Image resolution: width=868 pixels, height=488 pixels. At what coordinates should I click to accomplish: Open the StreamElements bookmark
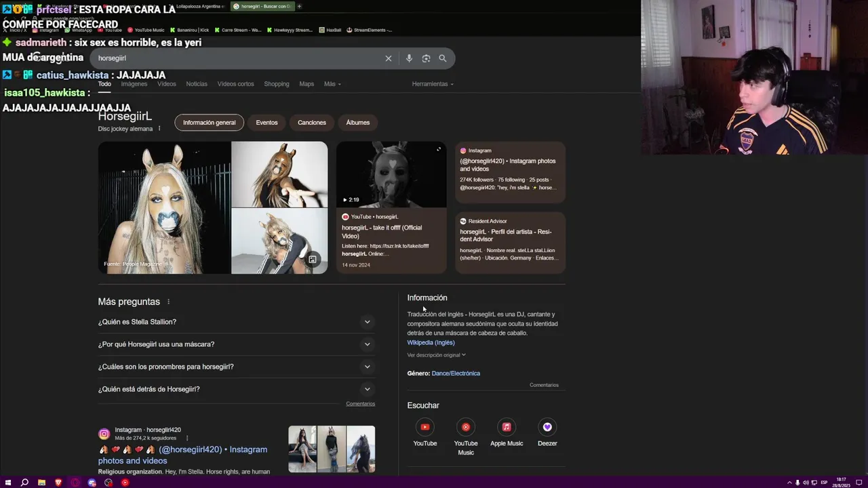370,30
